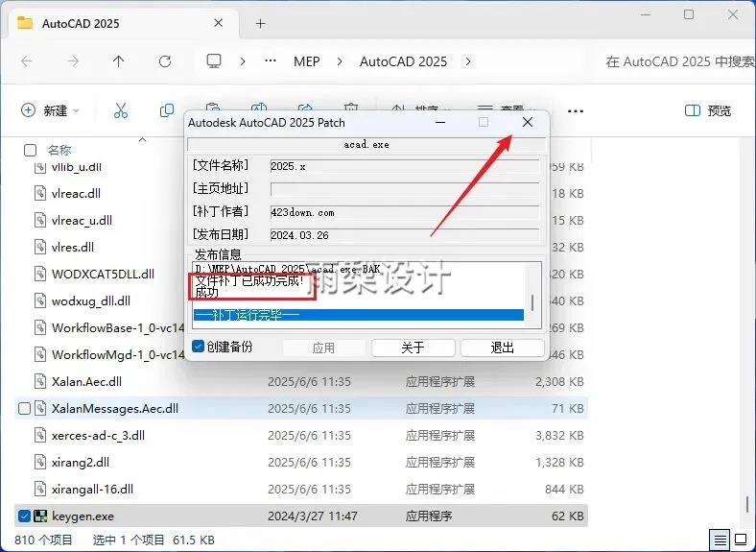Viewport: 756px width, 552px height.
Task: Click the 发布日期 field showing 2024.03.26
Action: coord(405,235)
